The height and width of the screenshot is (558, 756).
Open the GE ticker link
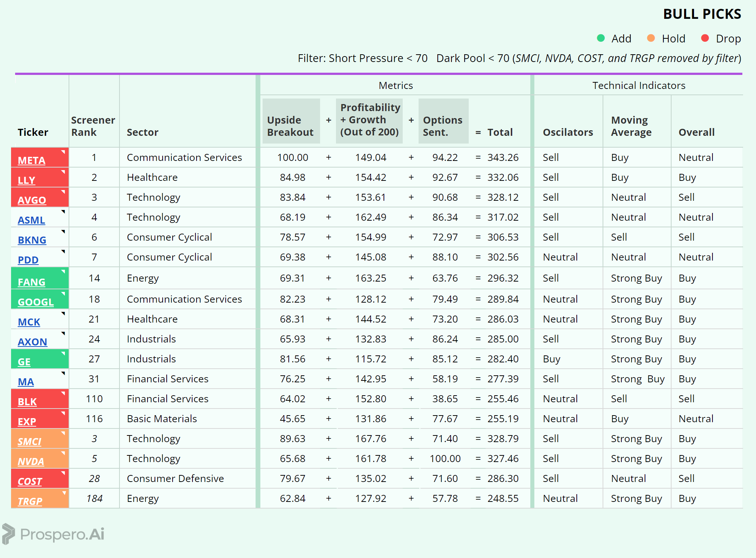pyautogui.click(x=24, y=362)
